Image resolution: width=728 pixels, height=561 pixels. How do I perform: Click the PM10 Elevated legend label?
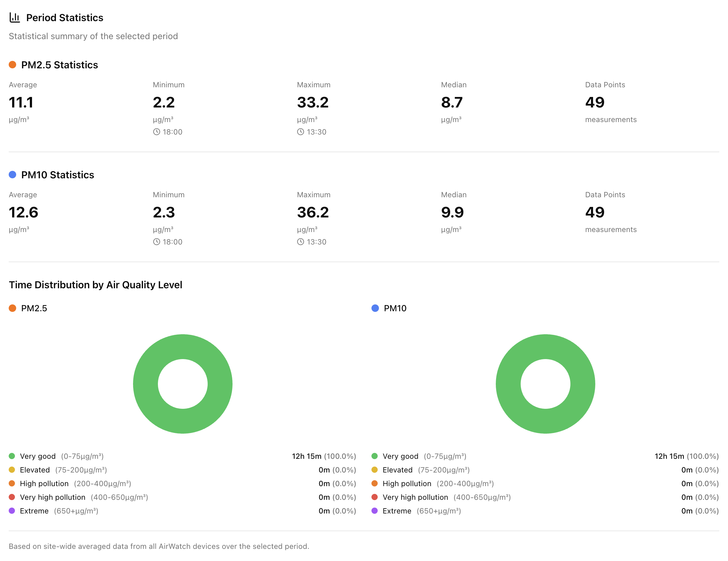(397, 470)
